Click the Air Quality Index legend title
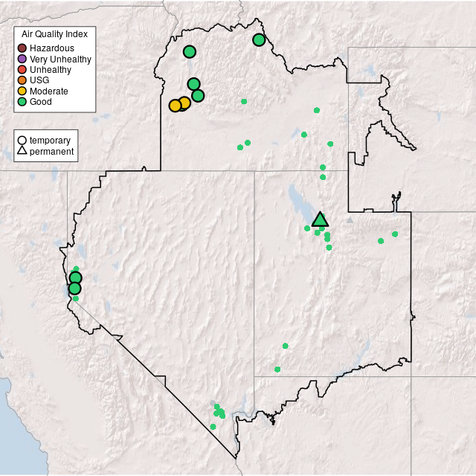The image size is (476, 476). coord(55,34)
